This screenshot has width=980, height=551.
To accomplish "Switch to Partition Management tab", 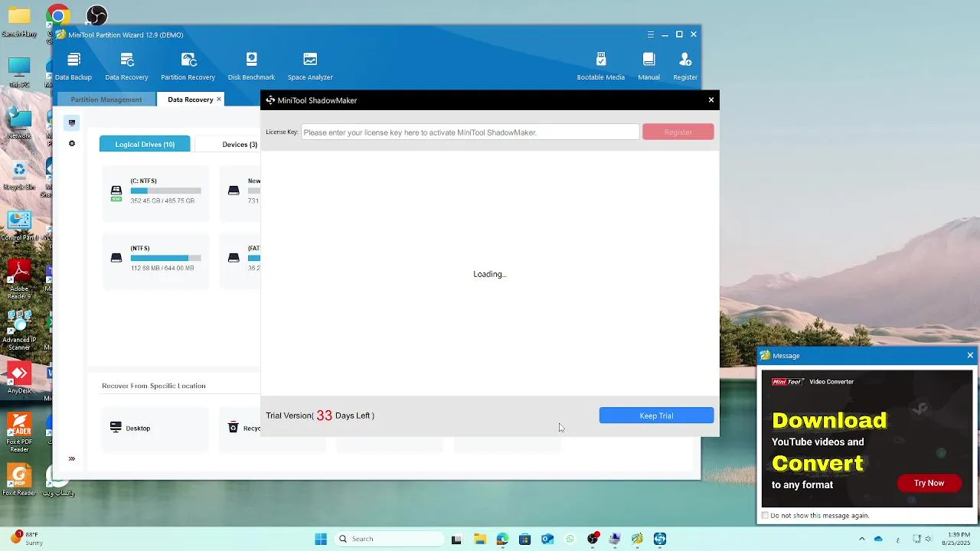I will [106, 99].
